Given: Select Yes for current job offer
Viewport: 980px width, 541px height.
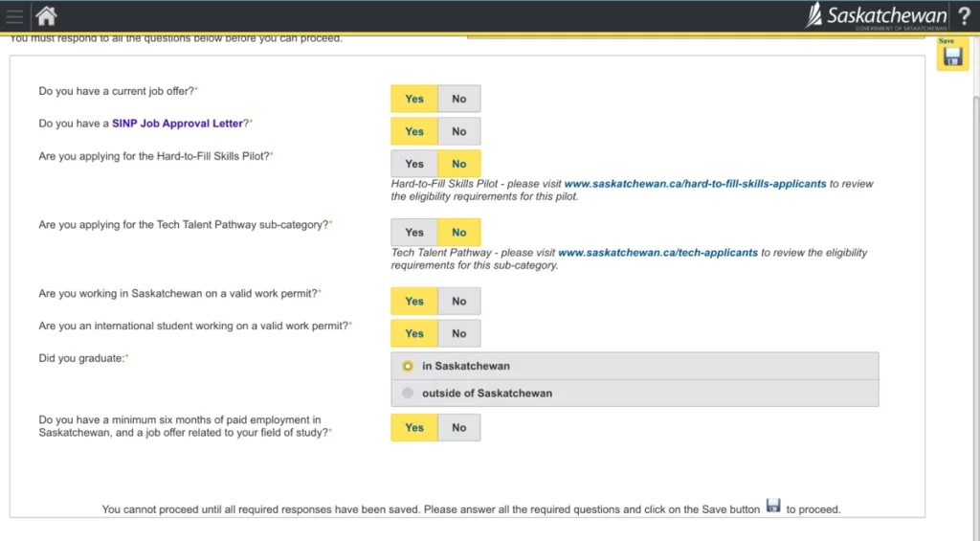Looking at the screenshot, I should point(414,99).
